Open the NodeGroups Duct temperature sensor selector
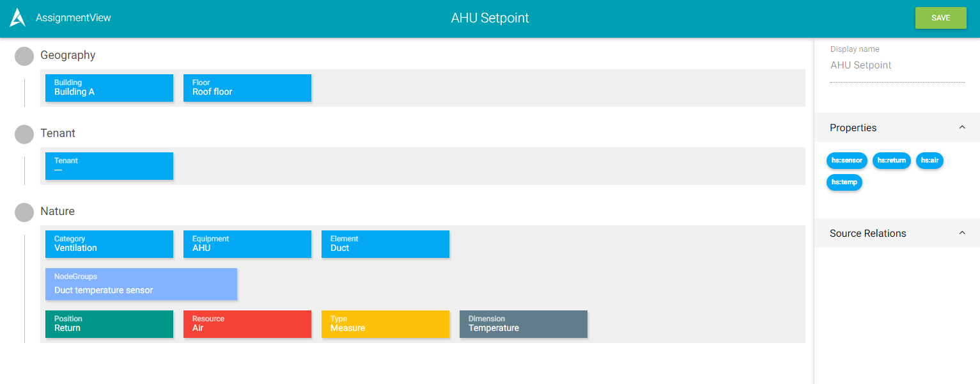 click(141, 284)
